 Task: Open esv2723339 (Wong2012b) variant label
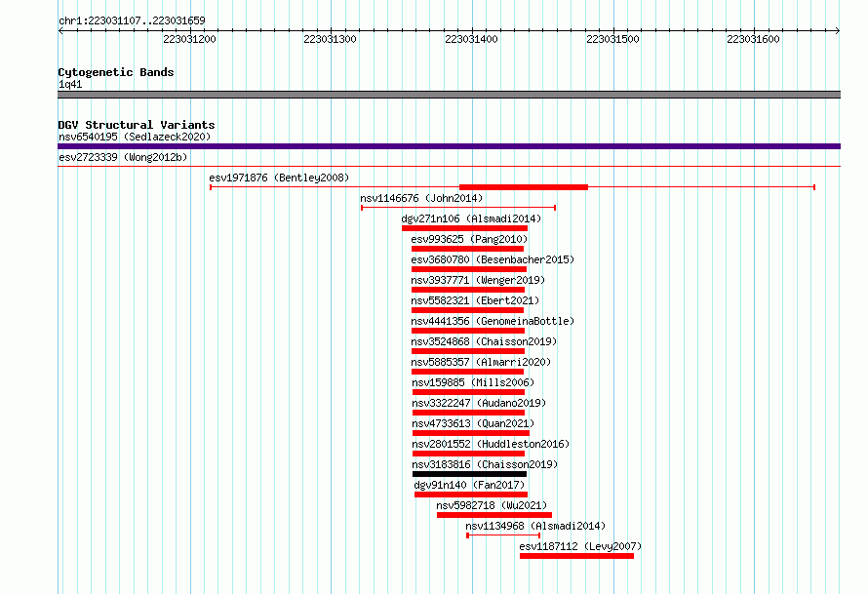point(123,157)
